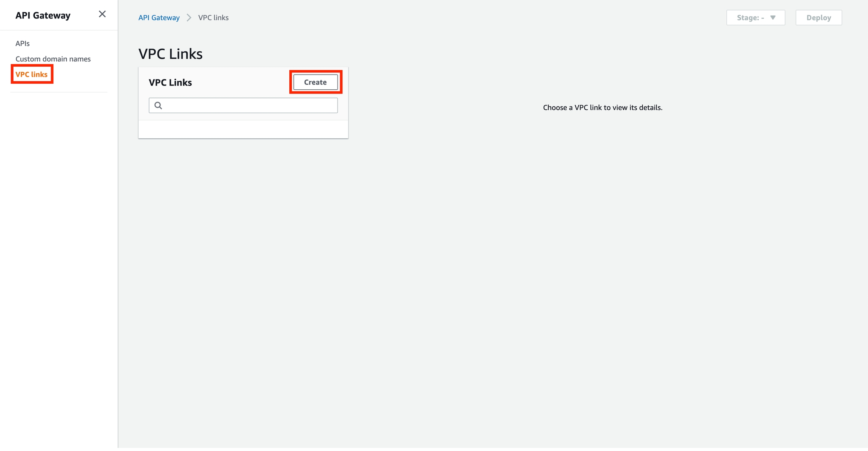Screen dimensions: 868x451
Task: Close the API Gateway navigation panel
Action: (x=102, y=14)
